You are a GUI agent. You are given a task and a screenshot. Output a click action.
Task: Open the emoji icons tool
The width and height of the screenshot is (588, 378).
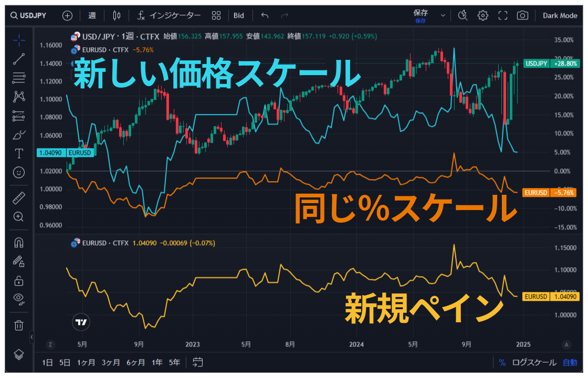click(19, 172)
